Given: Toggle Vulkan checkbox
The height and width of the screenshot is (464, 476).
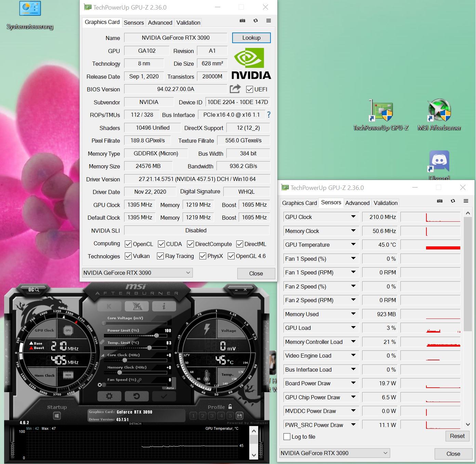Looking at the screenshot, I should pyautogui.click(x=128, y=256).
